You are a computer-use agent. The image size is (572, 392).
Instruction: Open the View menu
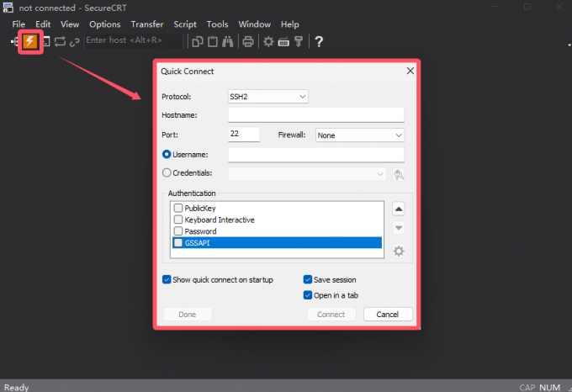click(x=70, y=24)
